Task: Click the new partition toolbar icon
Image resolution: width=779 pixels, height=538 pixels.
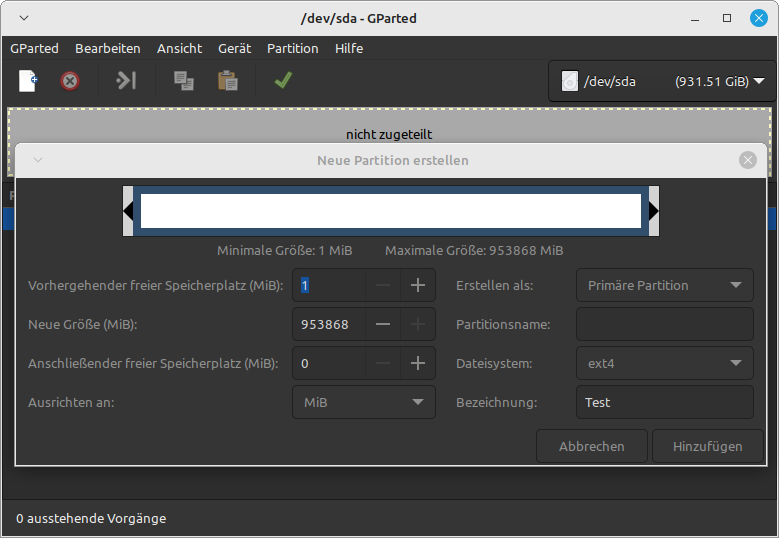Action: coord(28,80)
